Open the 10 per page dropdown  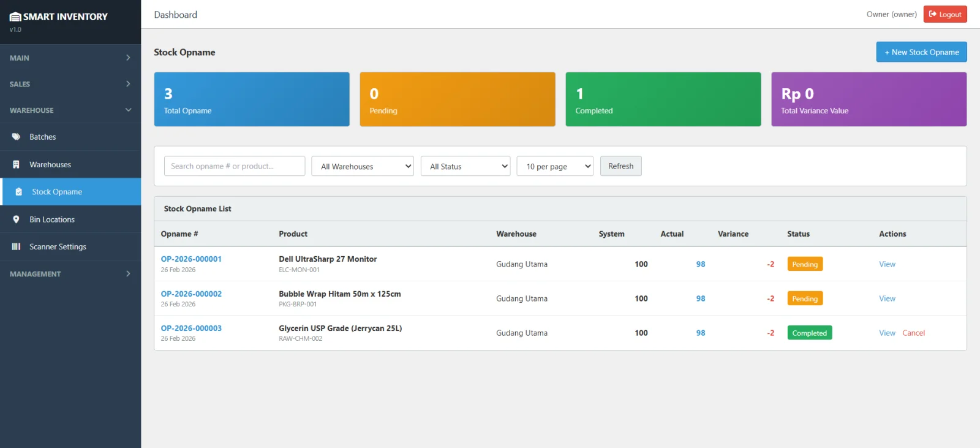[555, 166]
